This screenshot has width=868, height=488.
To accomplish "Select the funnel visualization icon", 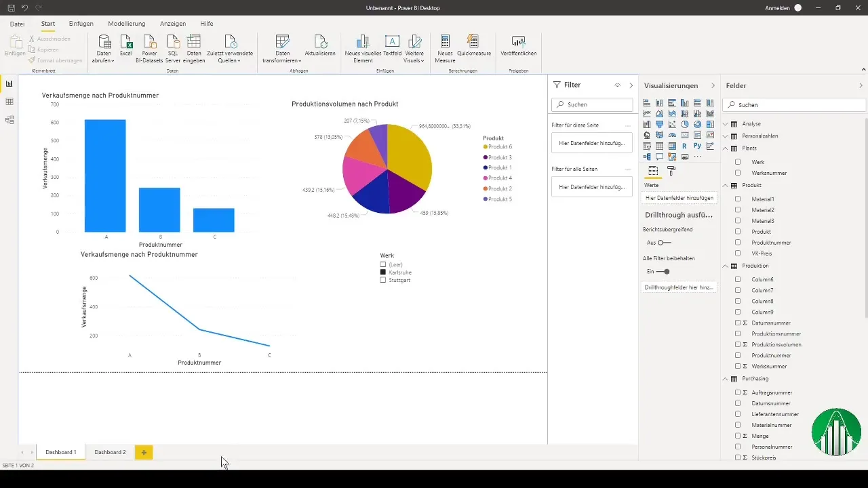I will 659,124.
